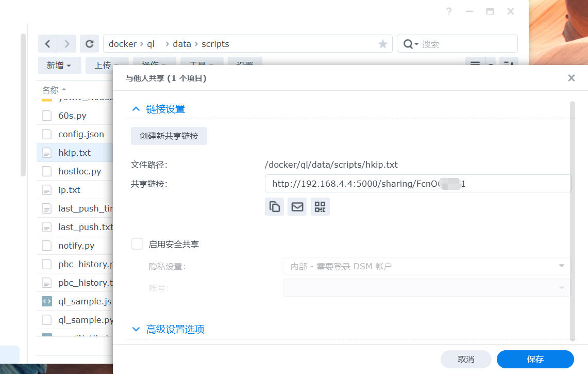Click the 创建新共享链接 button

[x=169, y=136]
